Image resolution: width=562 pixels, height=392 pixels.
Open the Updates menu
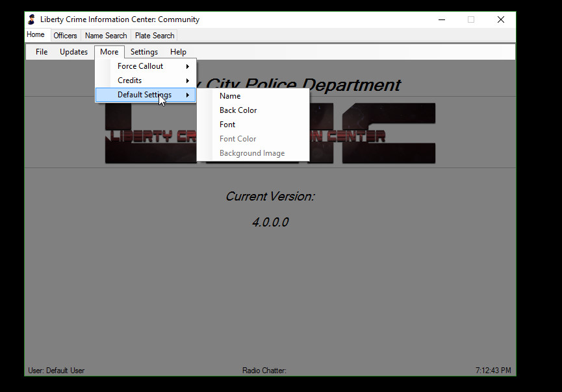[x=73, y=52]
